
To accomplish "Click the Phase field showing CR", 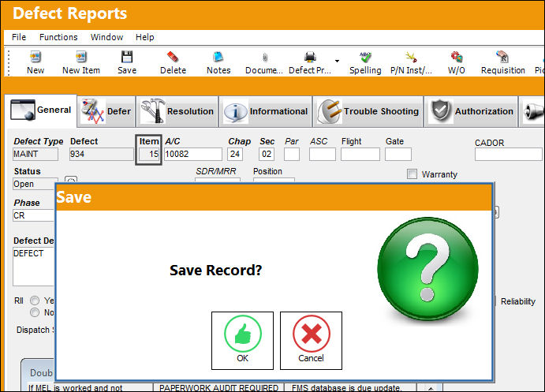I will [x=34, y=215].
